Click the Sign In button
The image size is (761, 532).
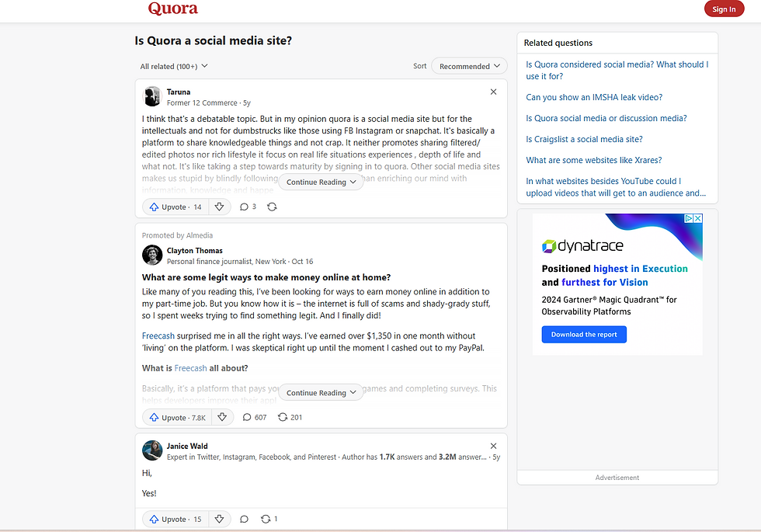point(724,9)
